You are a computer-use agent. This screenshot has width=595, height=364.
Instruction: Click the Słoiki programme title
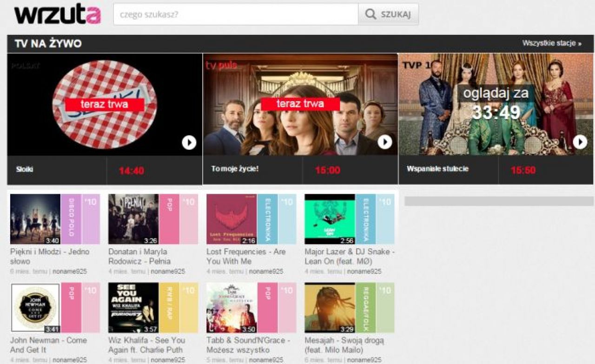24,169
